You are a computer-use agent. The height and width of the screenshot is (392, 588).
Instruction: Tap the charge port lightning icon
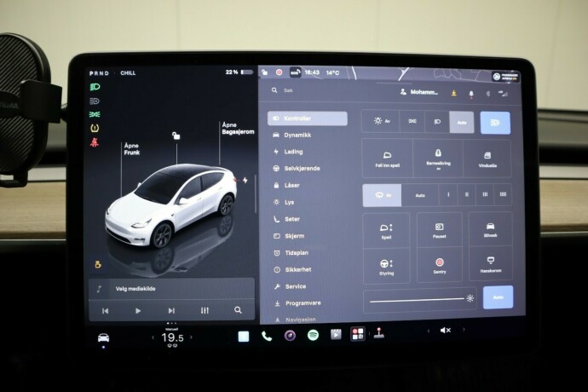click(245, 181)
